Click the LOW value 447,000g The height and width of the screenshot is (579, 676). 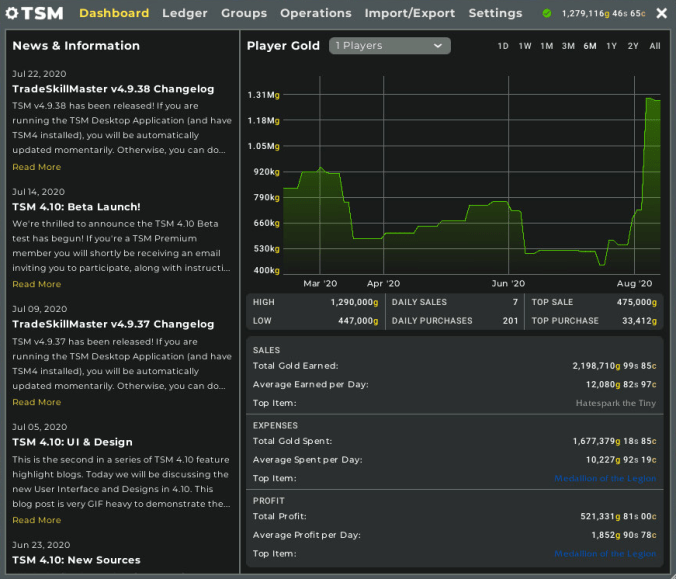[358, 321]
